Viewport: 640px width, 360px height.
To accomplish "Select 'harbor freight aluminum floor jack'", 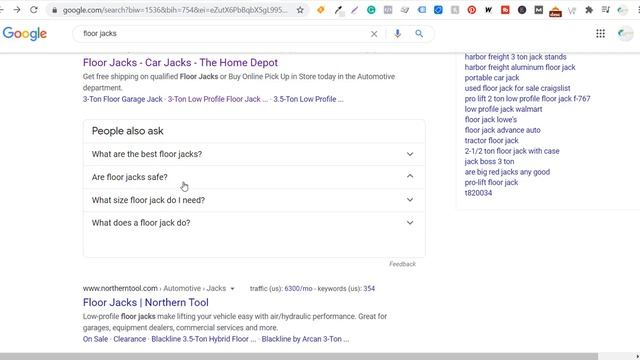I will point(520,67).
